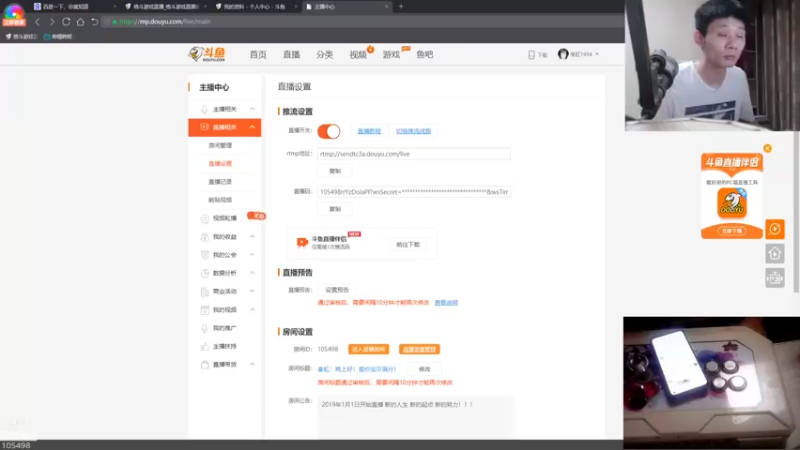800x450 pixels.
Task: Click the Douyu logo in the header
Action: coord(207,54)
